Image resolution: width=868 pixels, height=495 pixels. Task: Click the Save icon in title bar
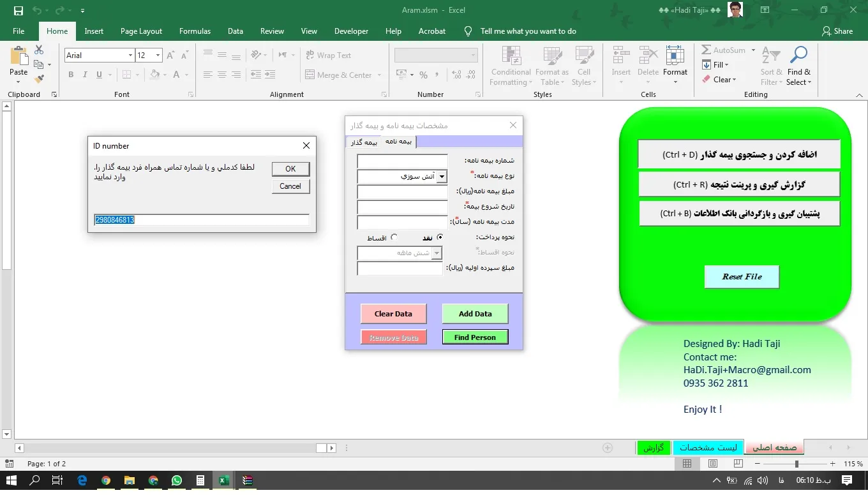[x=18, y=10]
